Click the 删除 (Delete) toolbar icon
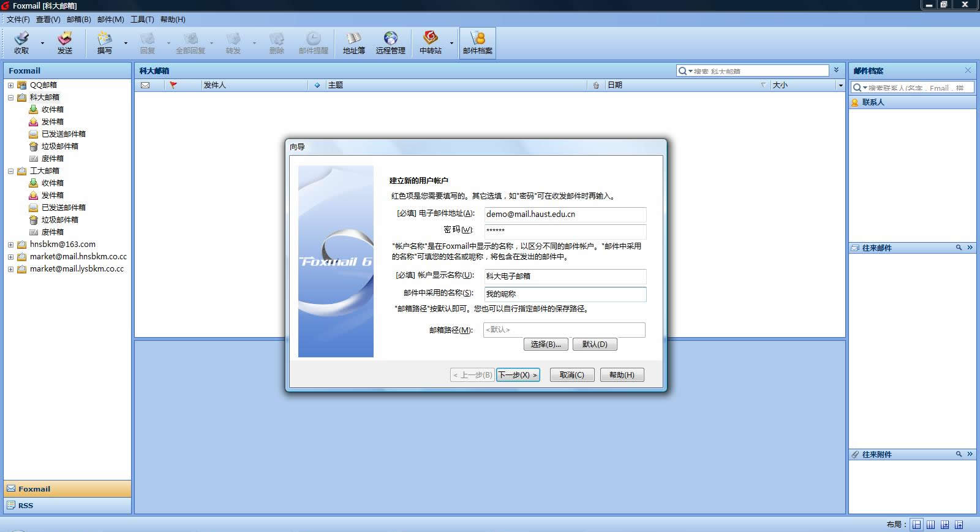The width and height of the screenshot is (980, 532). [277, 43]
